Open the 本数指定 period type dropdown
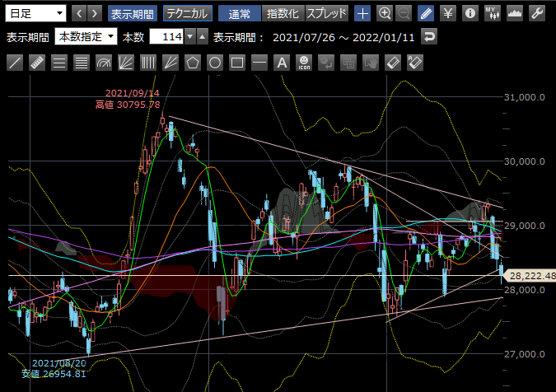Viewport: 556px width, 392px height. pos(86,37)
